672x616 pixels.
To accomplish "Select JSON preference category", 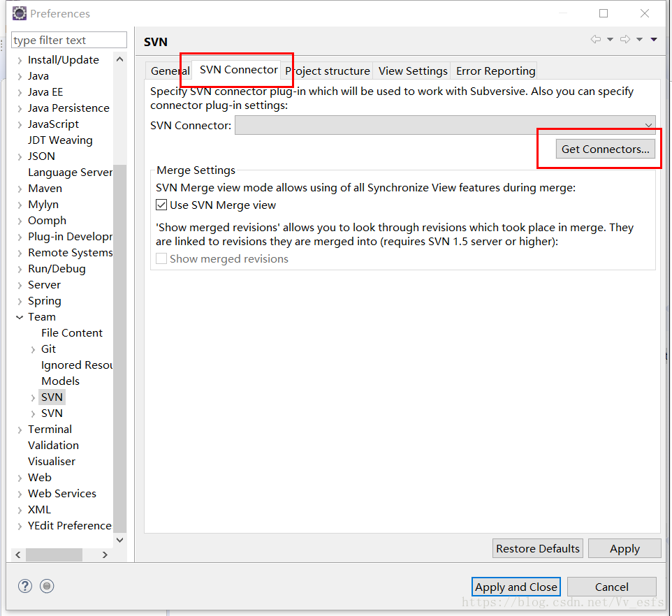I will [41, 156].
